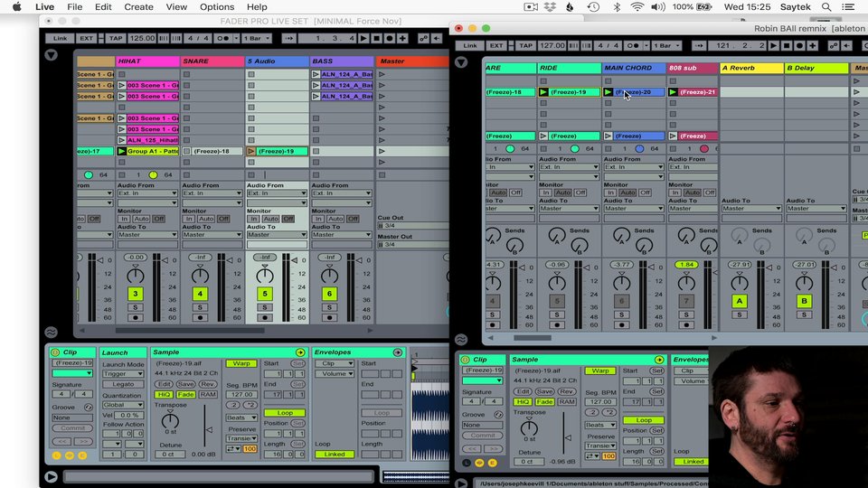
Task: Open the browser triangle in Robin Ball remix
Action: (x=460, y=62)
